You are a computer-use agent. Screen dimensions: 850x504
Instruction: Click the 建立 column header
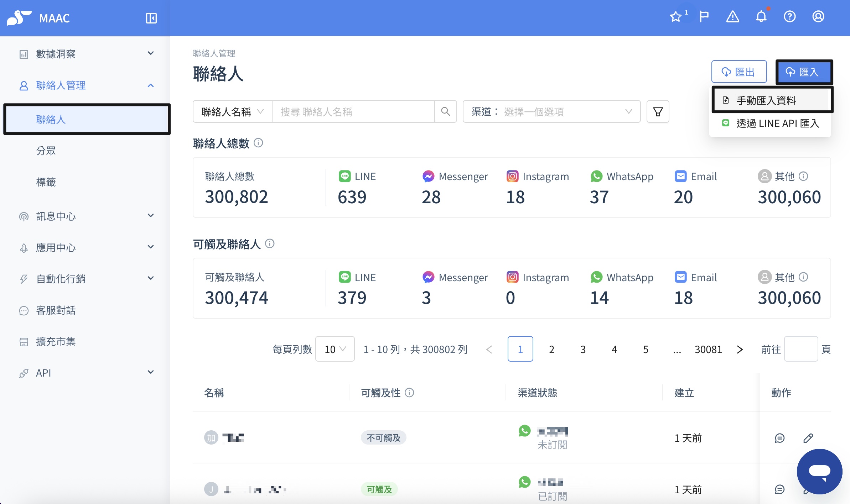point(684,392)
